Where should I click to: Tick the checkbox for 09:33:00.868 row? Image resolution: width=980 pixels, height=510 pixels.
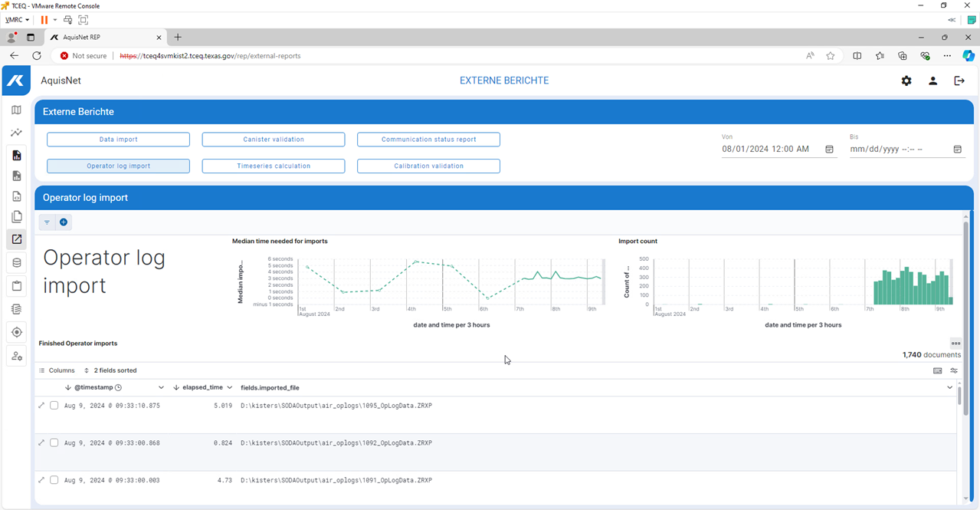coord(54,443)
